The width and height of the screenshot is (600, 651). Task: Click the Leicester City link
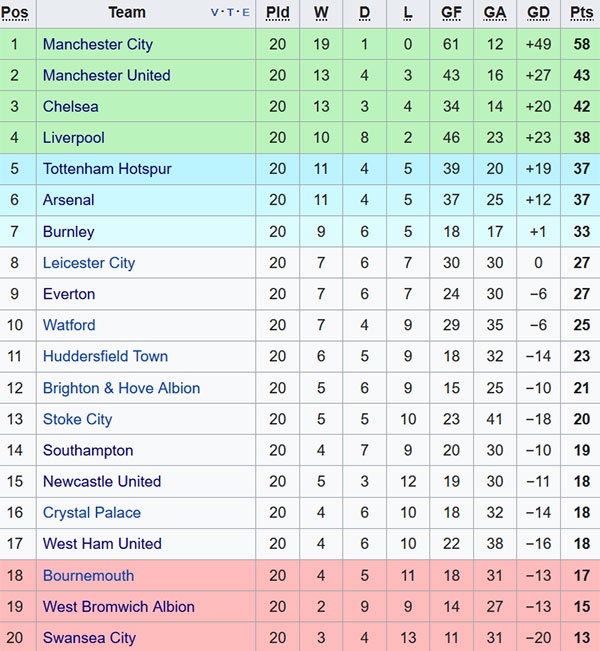tap(88, 263)
